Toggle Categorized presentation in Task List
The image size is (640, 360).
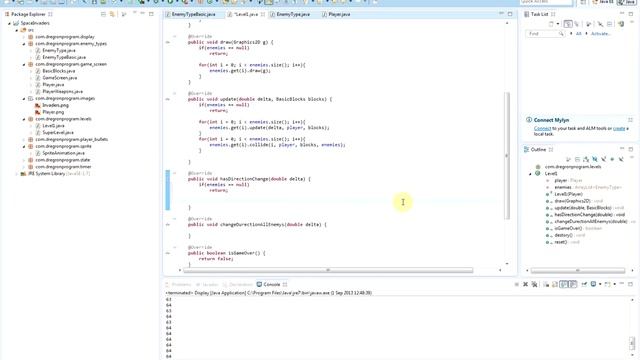(568, 24)
